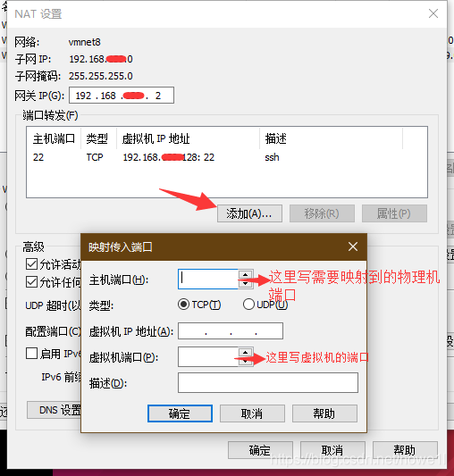454x476 pixels.
Task: Enable the 启用 IPv6 checkbox
Action: click(x=31, y=354)
